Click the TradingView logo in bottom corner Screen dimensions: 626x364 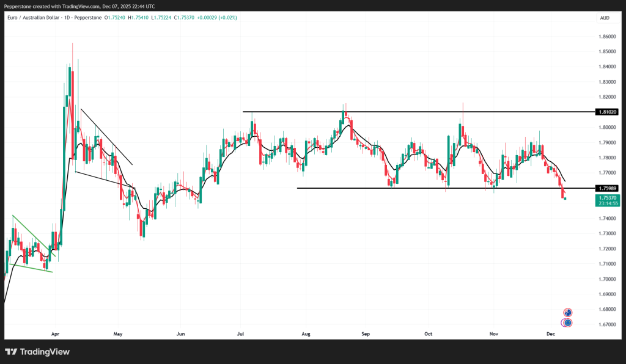tap(37, 352)
